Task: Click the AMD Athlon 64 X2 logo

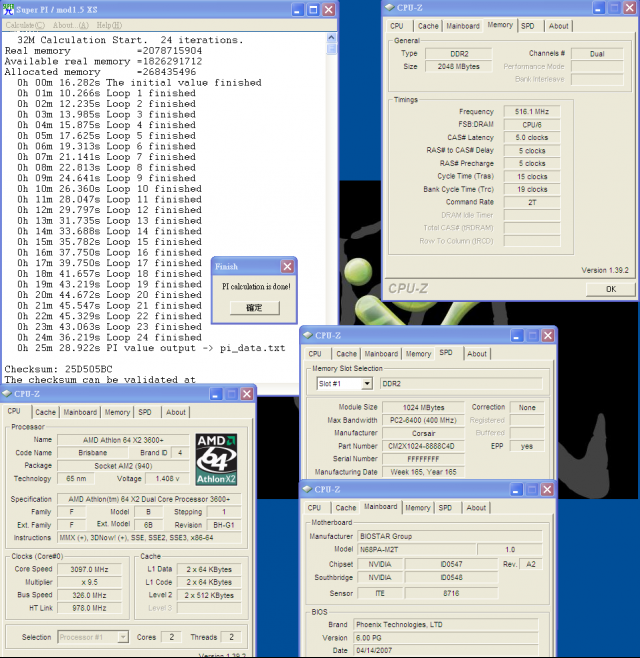Action: click(216, 460)
